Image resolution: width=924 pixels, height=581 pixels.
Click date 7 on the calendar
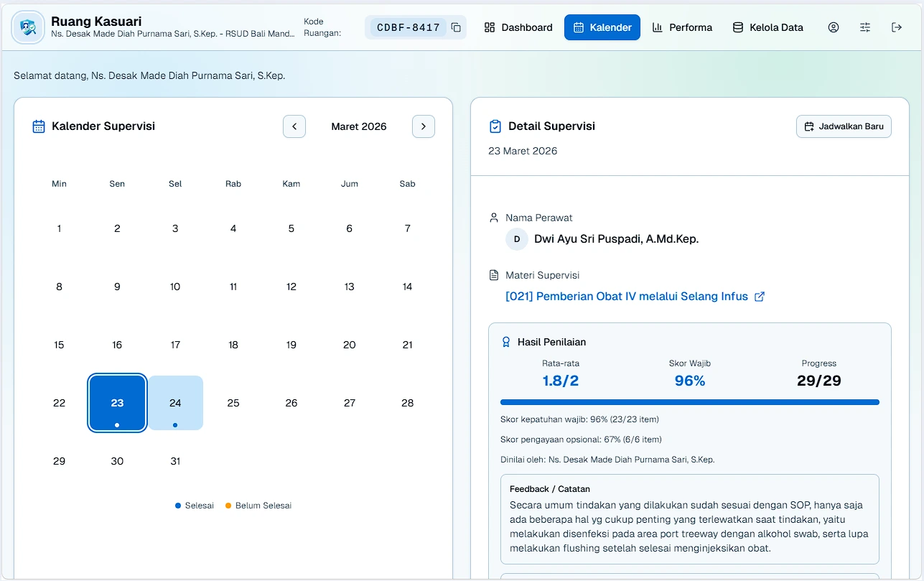pyautogui.click(x=408, y=228)
